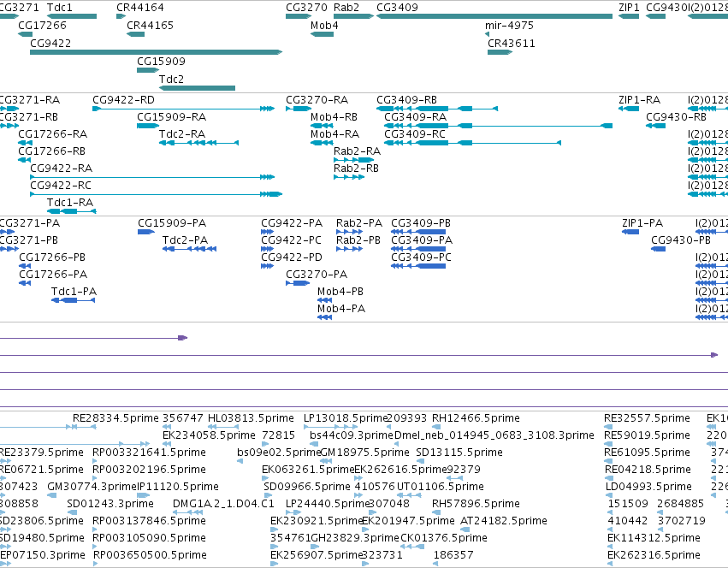Select the CR44164 gene label

pyautogui.click(x=140, y=8)
